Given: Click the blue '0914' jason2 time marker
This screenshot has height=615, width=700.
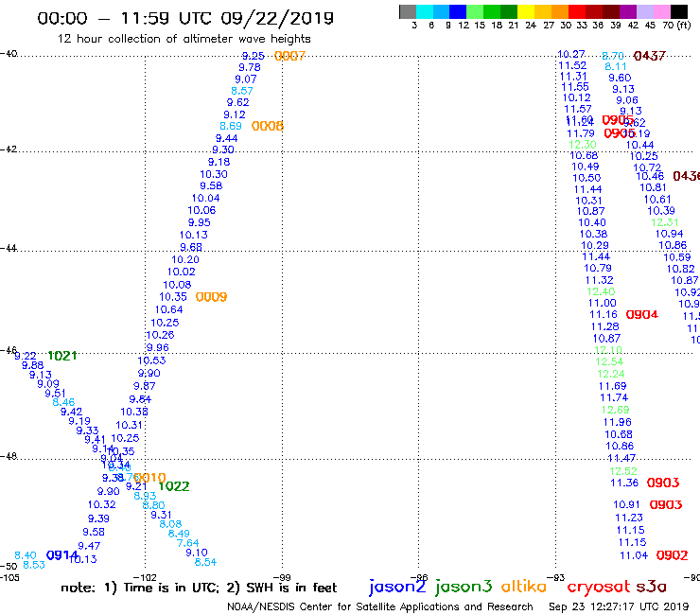Looking at the screenshot, I should pyautogui.click(x=61, y=555).
